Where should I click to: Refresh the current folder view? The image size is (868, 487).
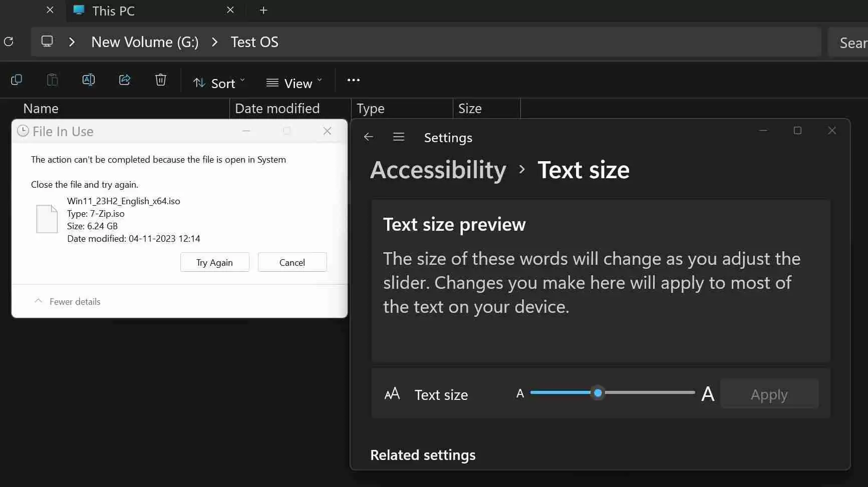point(8,42)
